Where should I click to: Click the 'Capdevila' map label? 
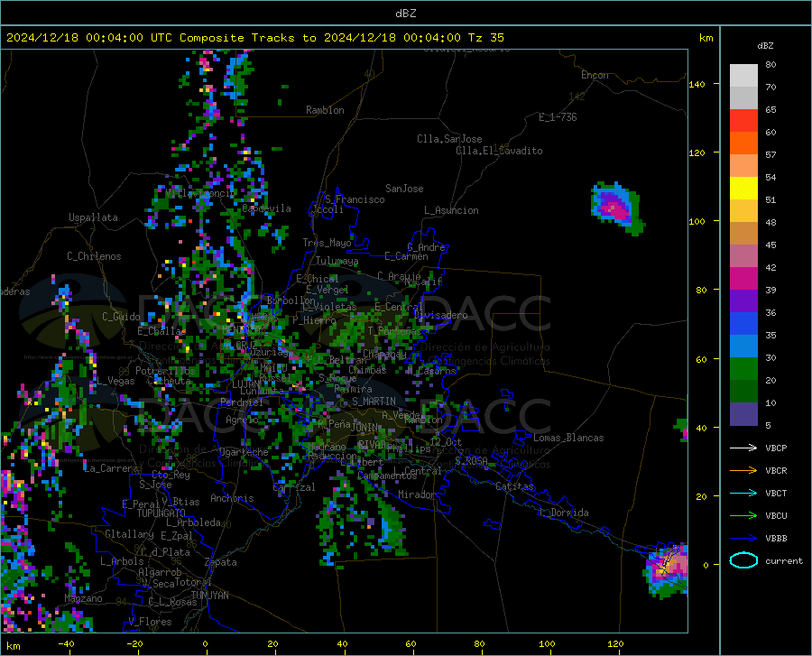(x=266, y=208)
